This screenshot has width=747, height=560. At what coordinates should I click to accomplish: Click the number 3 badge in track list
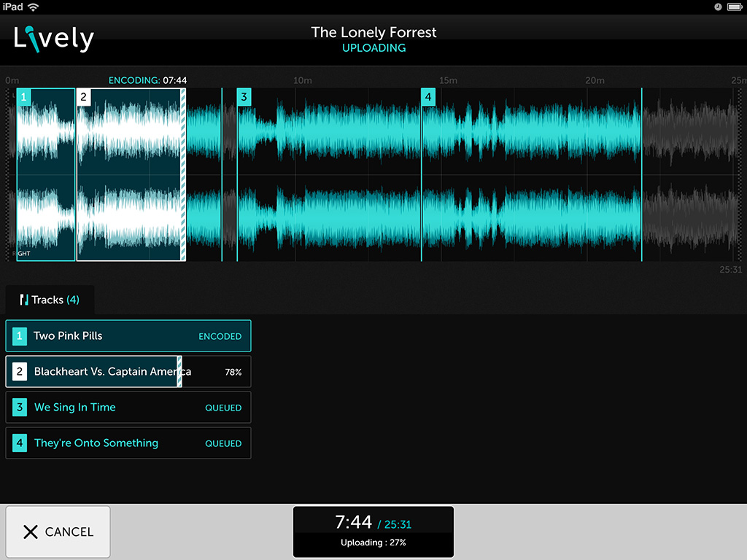click(x=20, y=408)
